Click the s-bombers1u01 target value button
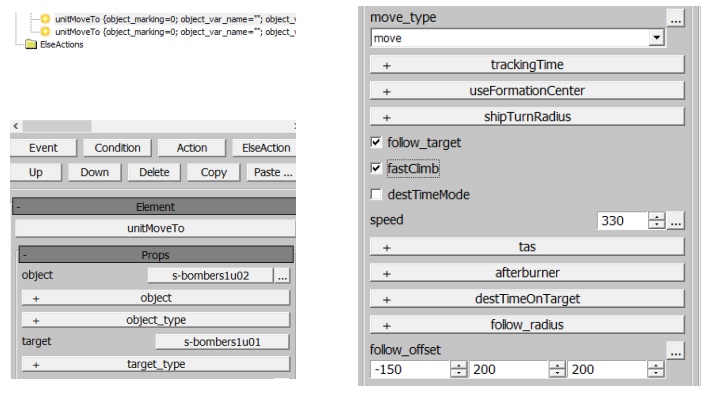Screen dimensions: 713x403 pyautogui.click(x=222, y=342)
